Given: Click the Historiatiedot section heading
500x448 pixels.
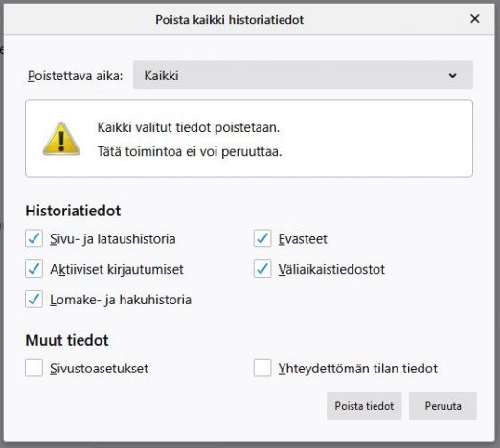Looking at the screenshot, I should tap(73, 211).
